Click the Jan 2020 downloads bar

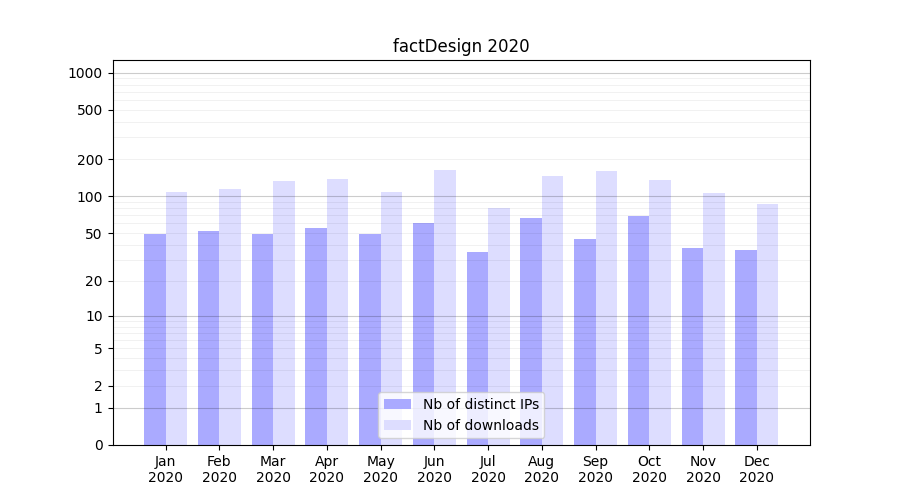(177, 318)
